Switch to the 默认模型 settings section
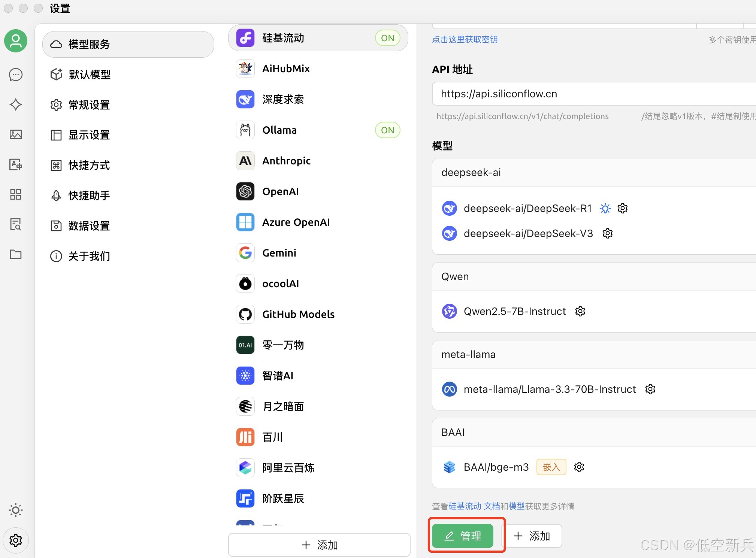 pyautogui.click(x=89, y=75)
